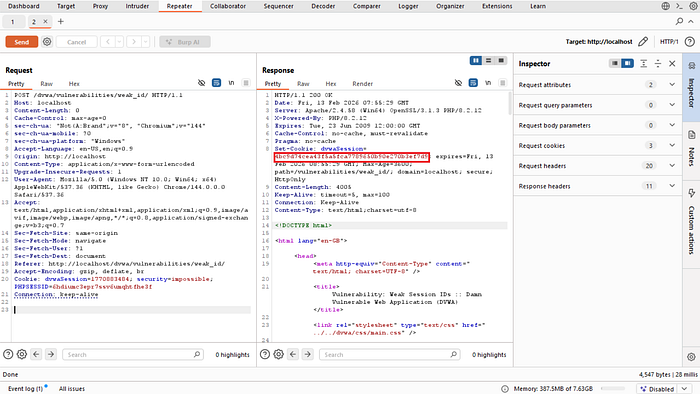
Task: Open Request search settings gear
Action: tap(22, 354)
